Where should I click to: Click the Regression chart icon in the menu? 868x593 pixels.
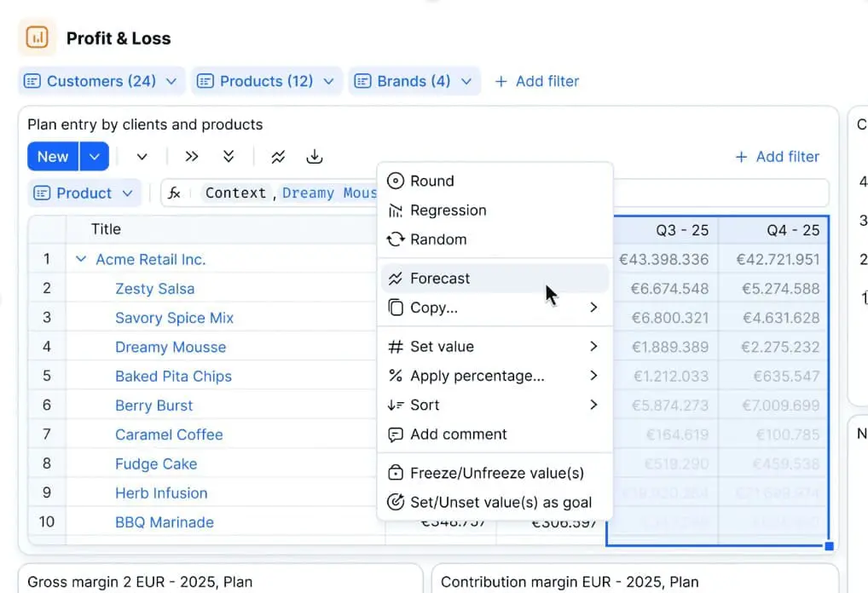tap(395, 210)
